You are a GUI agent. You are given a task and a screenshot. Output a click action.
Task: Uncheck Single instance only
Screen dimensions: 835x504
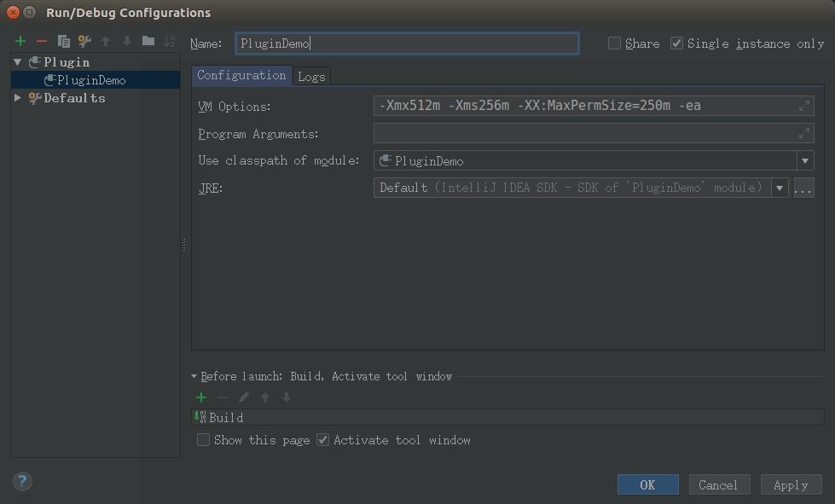coord(676,43)
